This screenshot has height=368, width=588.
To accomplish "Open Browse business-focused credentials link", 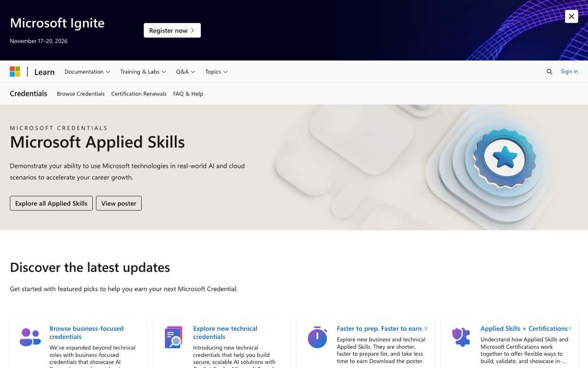I will (87, 333).
